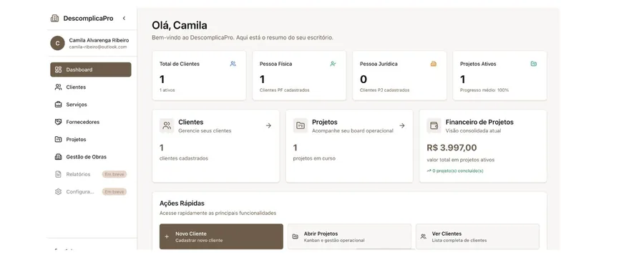Click the Clientes PF cadastrados label
Viewport: 644px width, 263px height.
[x=285, y=90]
